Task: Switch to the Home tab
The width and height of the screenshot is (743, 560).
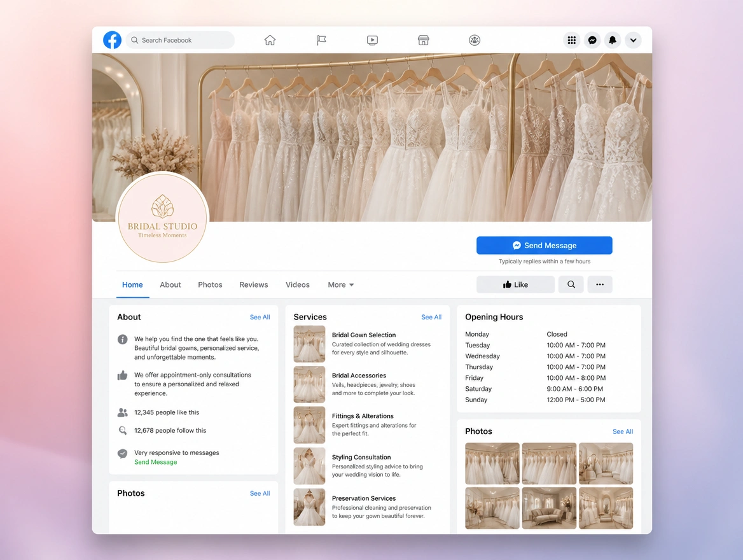Action: tap(133, 284)
